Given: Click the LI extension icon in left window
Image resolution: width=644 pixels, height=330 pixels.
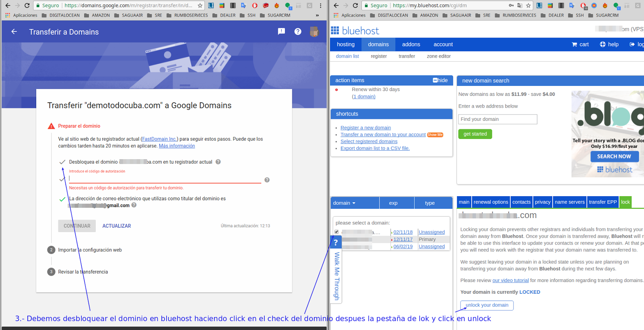Looking at the screenshot, I should (211, 6).
